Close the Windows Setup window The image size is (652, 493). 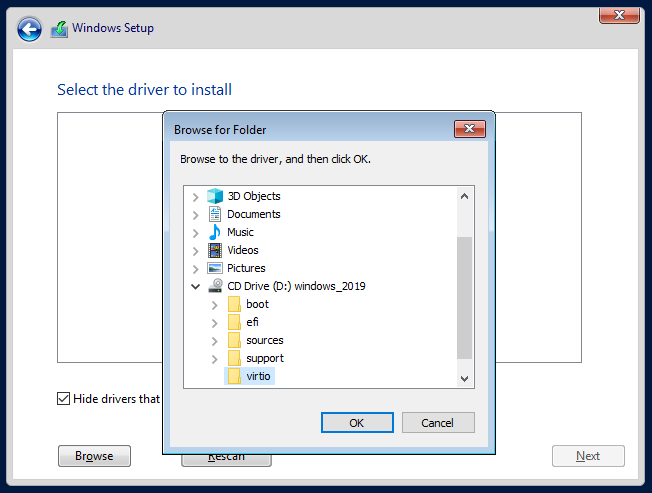619,15
